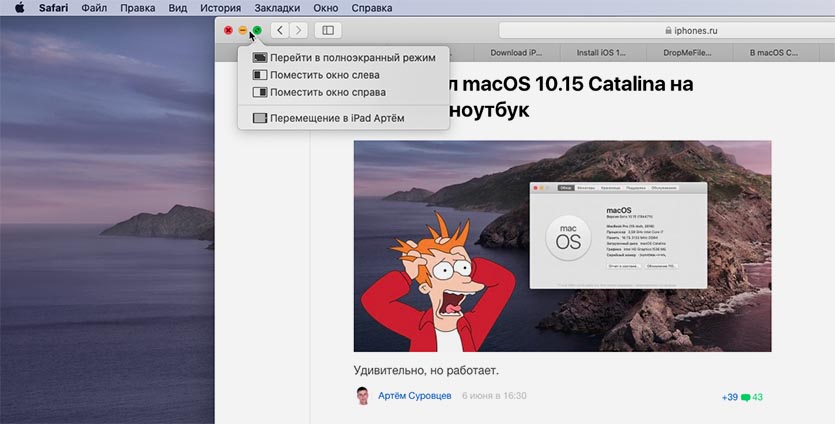Click the iphones.ru address bar
This screenshot has width=835, height=424.
point(665,31)
